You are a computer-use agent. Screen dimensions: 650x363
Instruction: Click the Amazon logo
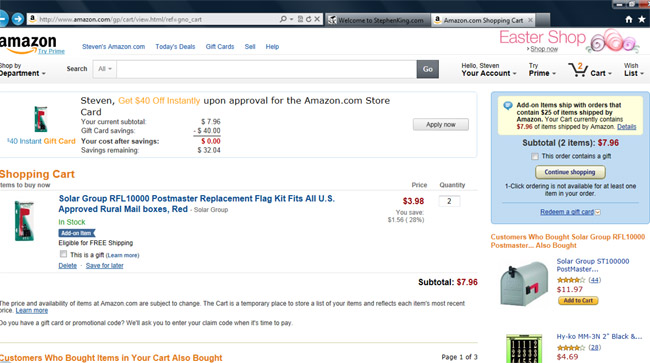tap(28, 44)
